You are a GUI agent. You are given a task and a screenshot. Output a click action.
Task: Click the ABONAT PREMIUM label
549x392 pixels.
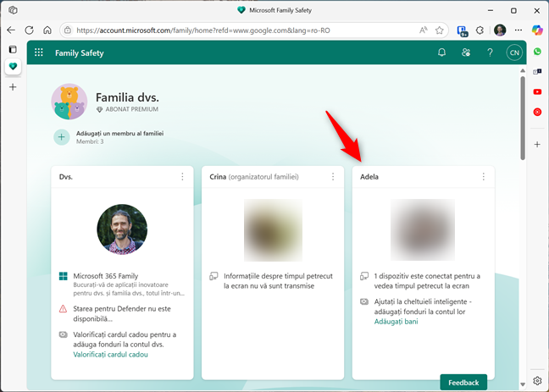pyautogui.click(x=131, y=109)
